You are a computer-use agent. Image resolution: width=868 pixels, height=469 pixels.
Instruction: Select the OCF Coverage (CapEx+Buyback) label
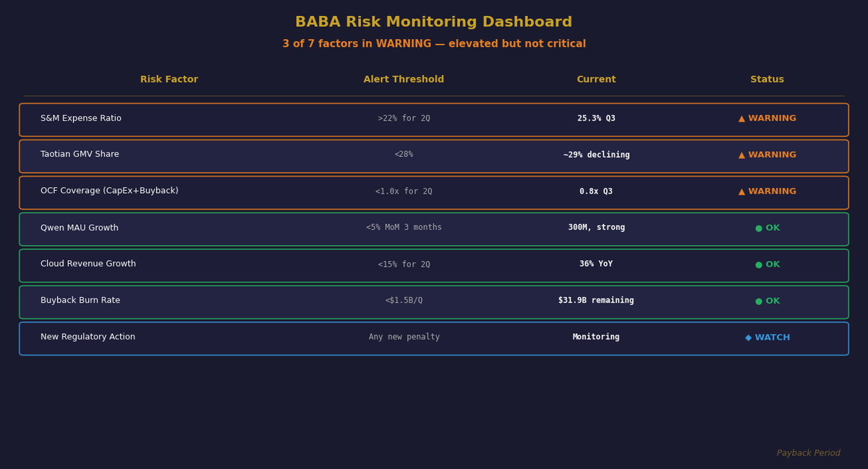pyautogui.click(x=109, y=192)
